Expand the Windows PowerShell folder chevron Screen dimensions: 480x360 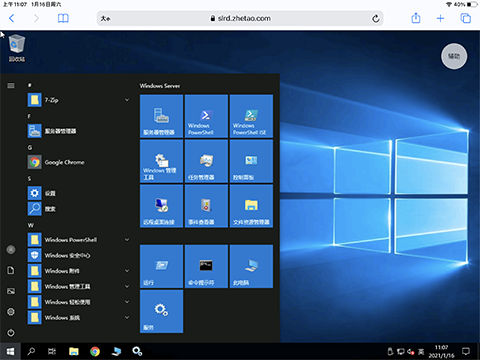tap(127, 240)
